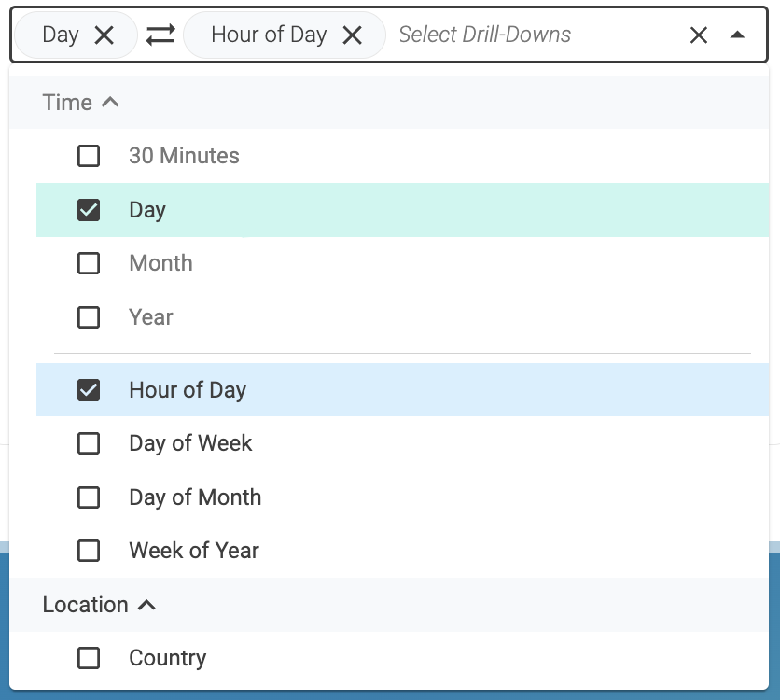The image size is (780, 700).
Task: Enable the Month drill-down checkbox
Action: pos(89,263)
